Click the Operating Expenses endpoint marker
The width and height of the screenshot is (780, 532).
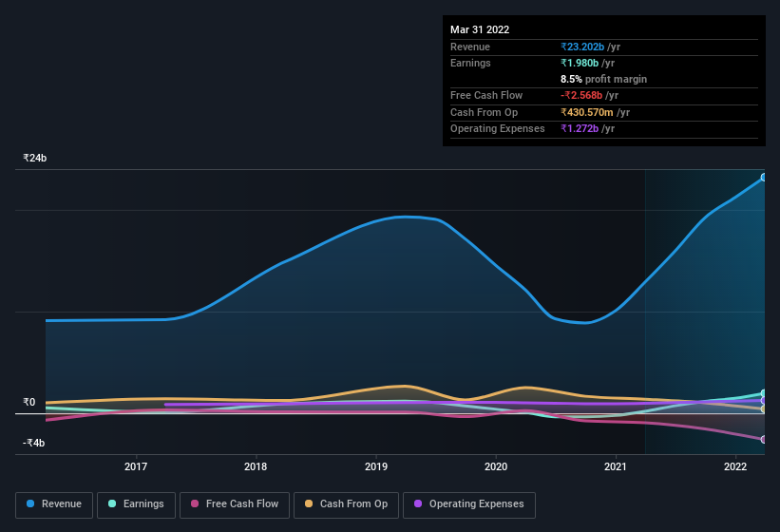click(x=764, y=400)
